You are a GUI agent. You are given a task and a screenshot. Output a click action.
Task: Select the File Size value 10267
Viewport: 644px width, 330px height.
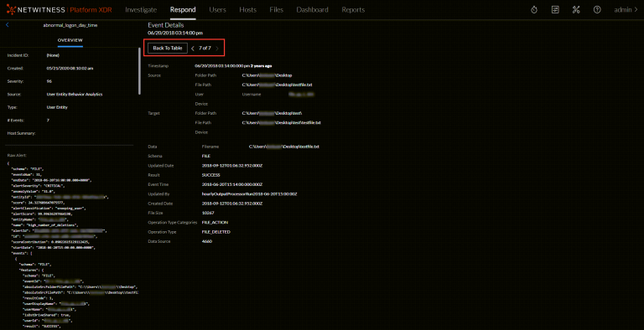[x=207, y=213]
